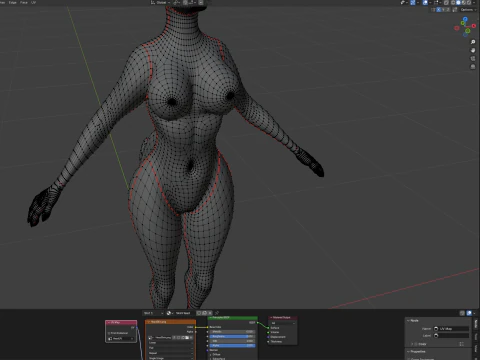The width and height of the screenshot is (480, 360).
Task: Collapse the Properties panel in sidebar
Action: [408, 352]
